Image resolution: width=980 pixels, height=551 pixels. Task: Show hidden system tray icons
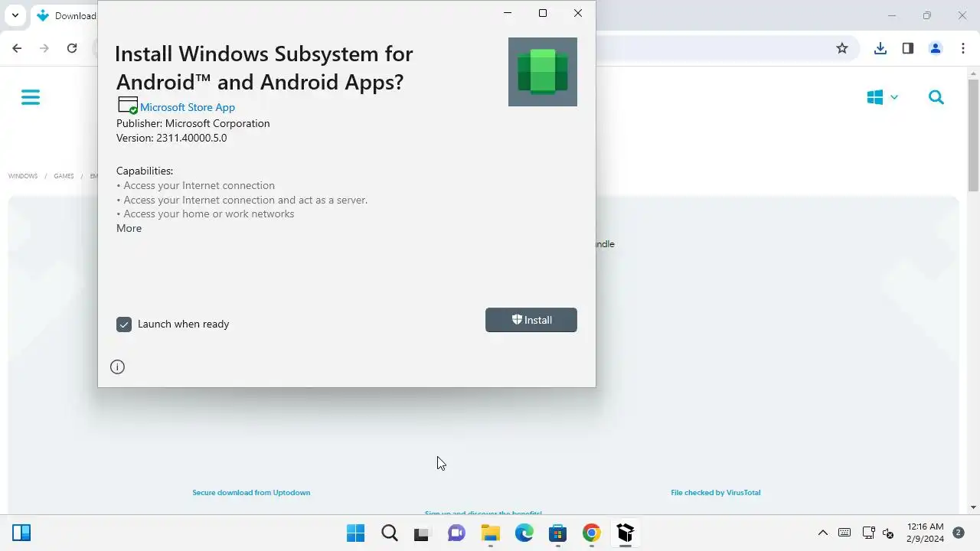pos(823,533)
